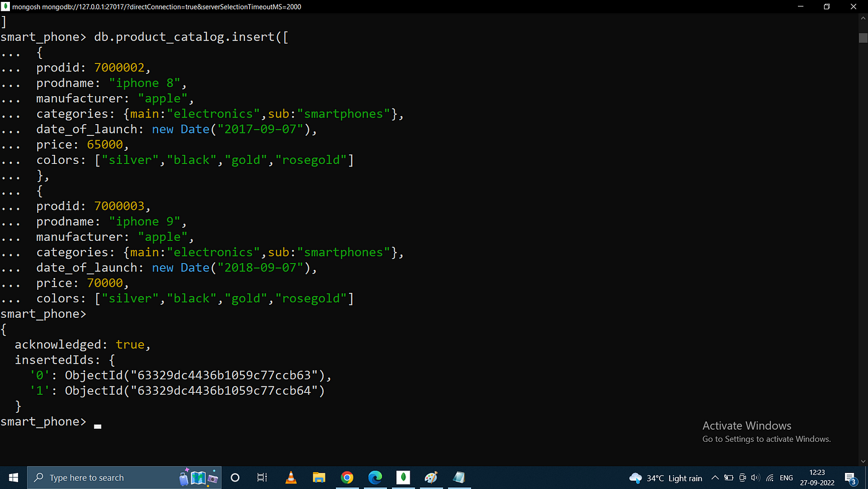Click the search box on the taskbar
Viewport: 868px width, 489px height.
(124, 477)
